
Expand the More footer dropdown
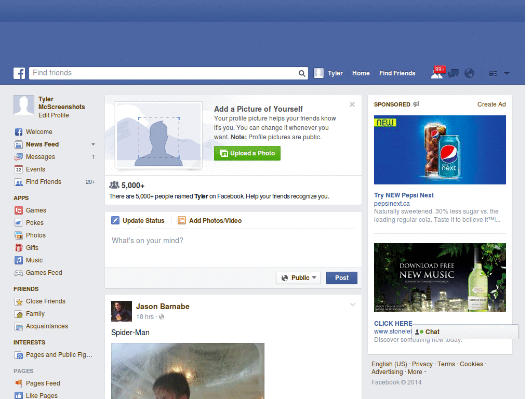pos(417,372)
